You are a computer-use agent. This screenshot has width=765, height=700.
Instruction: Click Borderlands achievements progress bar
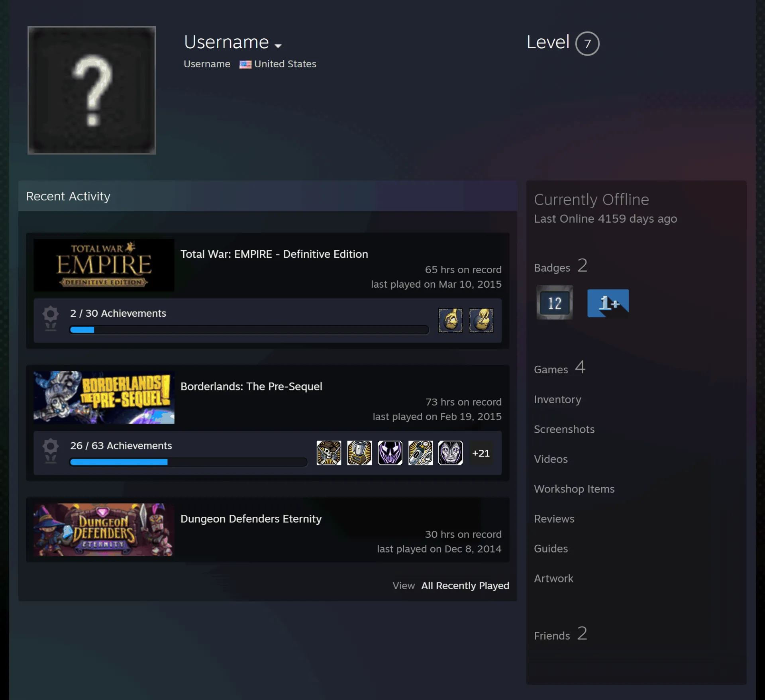188,462
